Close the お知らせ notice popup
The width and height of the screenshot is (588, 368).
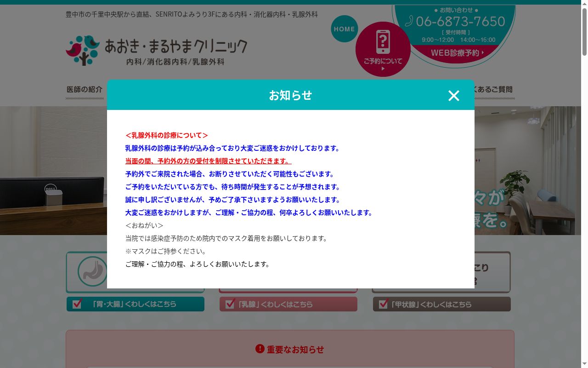coord(454,95)
